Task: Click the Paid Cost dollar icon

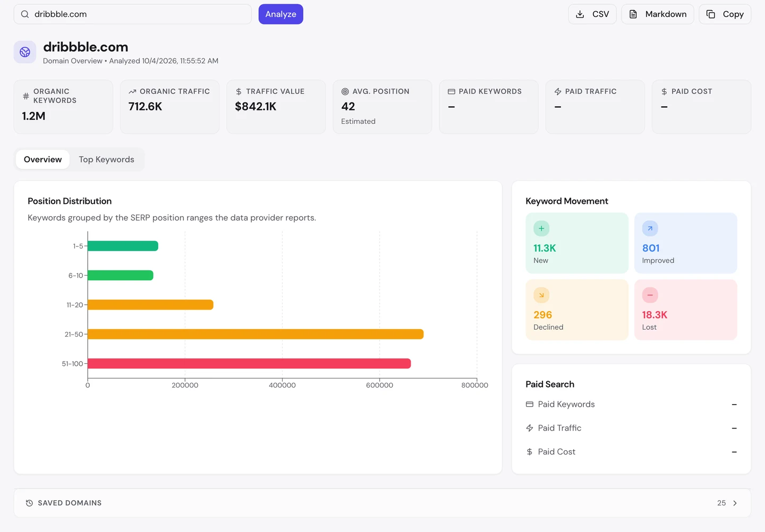Action: [x=664, y=92]
